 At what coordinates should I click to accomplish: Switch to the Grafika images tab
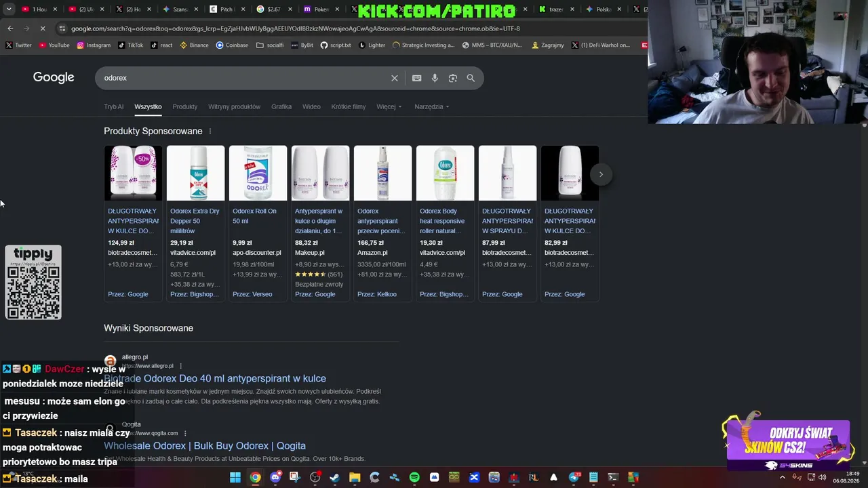(281, 107)
